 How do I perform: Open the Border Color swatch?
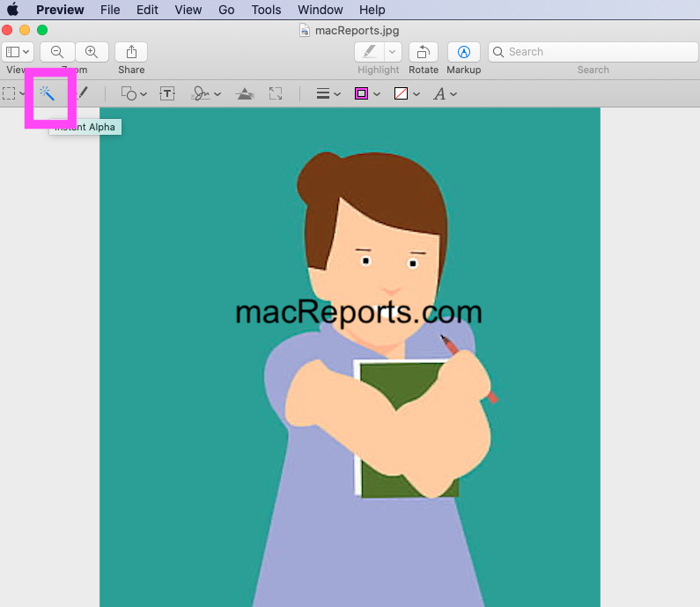(361, 93)
